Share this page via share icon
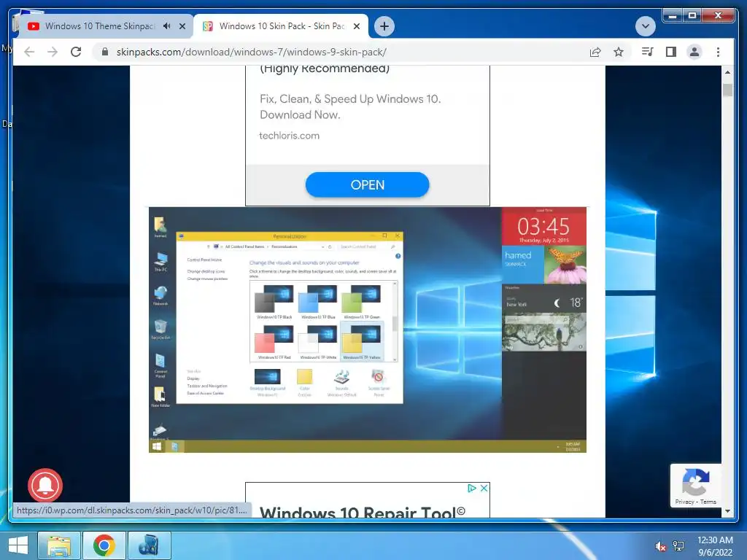The image size is (747, 560). click(595, 52)
